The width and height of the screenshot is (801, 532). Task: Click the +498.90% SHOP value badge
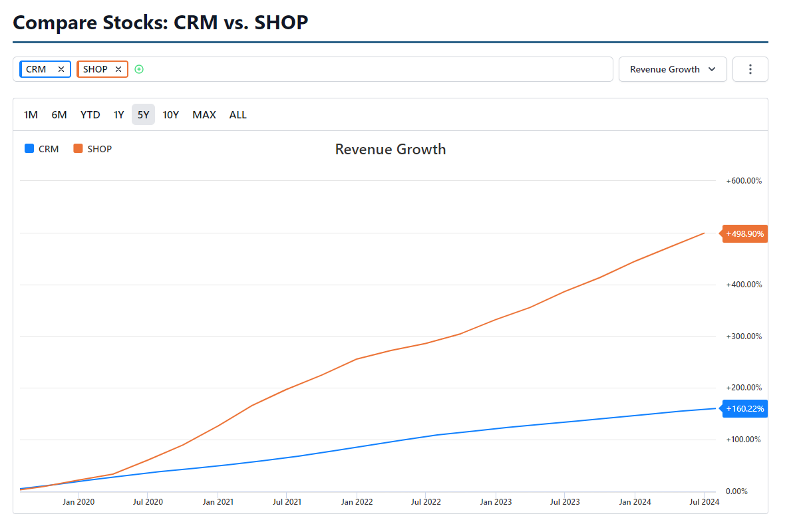[x=744, y=233]
